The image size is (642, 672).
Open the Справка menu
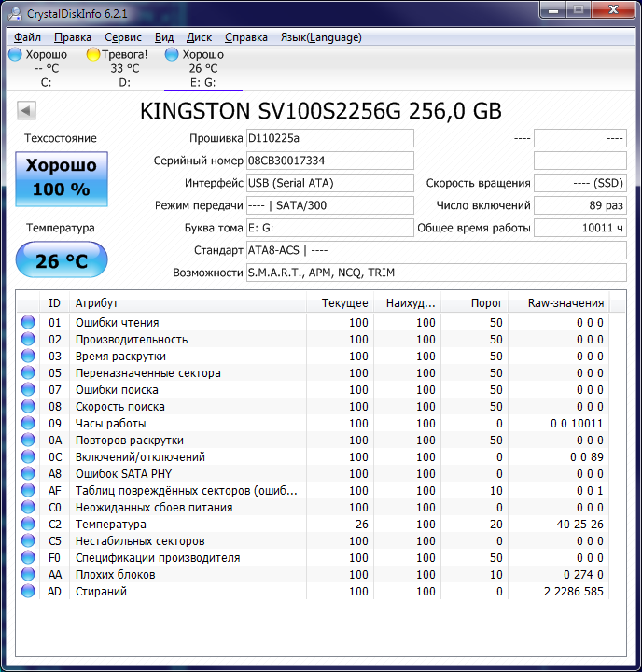point(246,37)
